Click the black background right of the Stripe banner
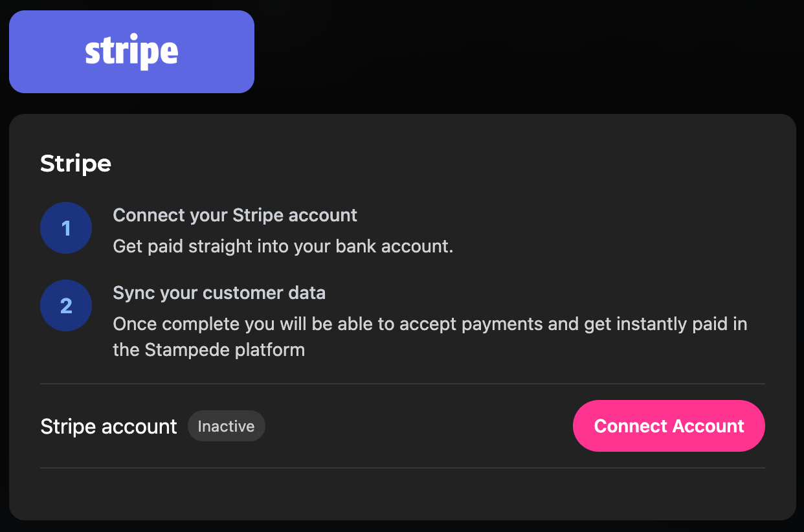 point(518,52)
